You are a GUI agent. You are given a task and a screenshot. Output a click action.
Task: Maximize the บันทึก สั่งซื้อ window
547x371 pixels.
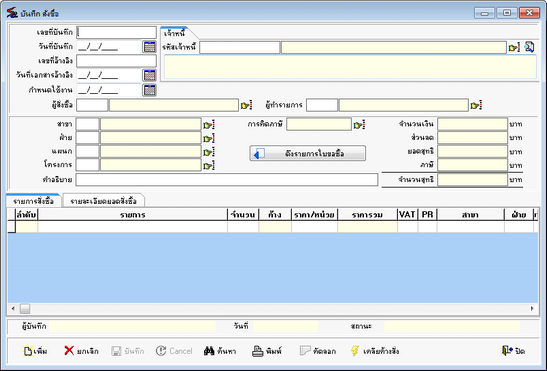(507, 13)
